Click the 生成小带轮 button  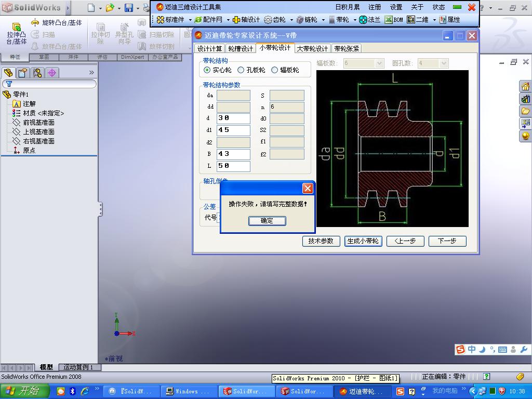pyautogui.click(x=363, y=241)
